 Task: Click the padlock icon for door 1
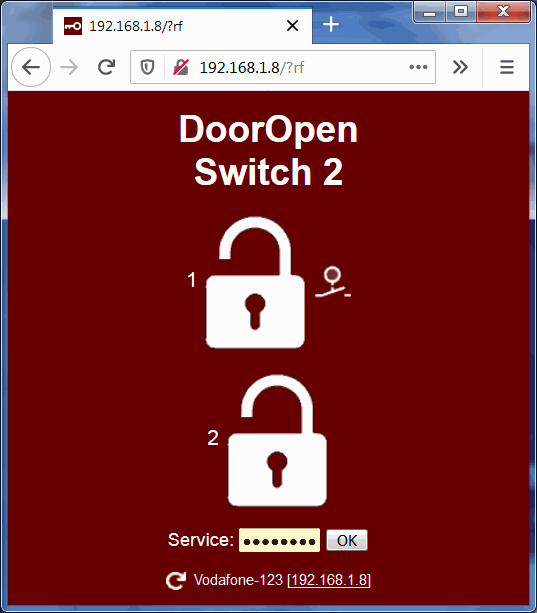[x=255, y=283]
